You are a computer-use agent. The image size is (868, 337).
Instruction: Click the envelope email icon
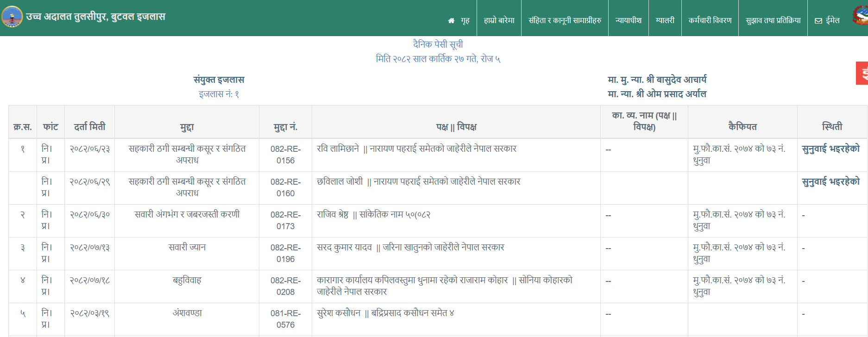[818, 21]
